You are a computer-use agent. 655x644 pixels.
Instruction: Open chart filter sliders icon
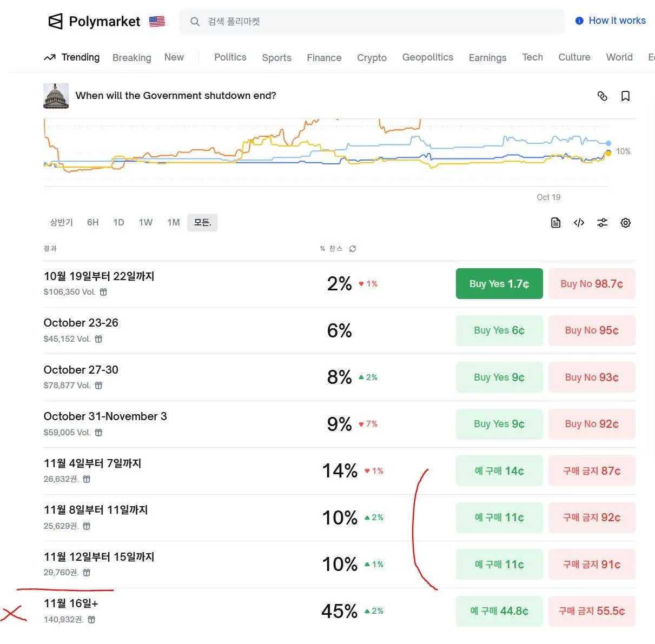[602, 223]
